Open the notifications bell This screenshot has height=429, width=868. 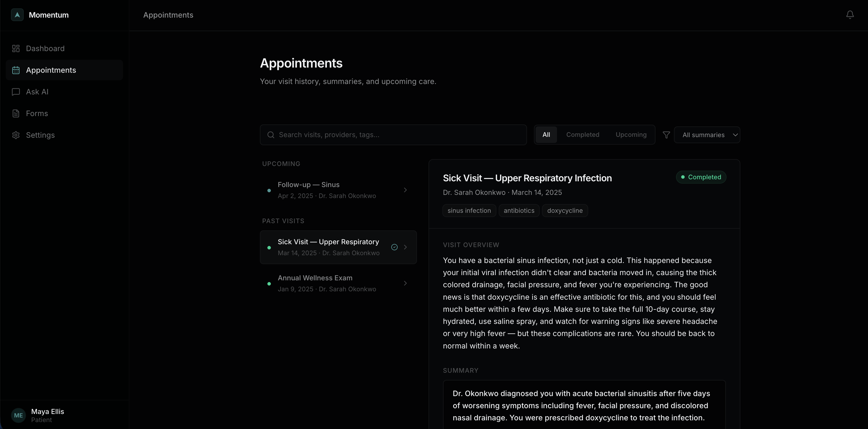850,15
